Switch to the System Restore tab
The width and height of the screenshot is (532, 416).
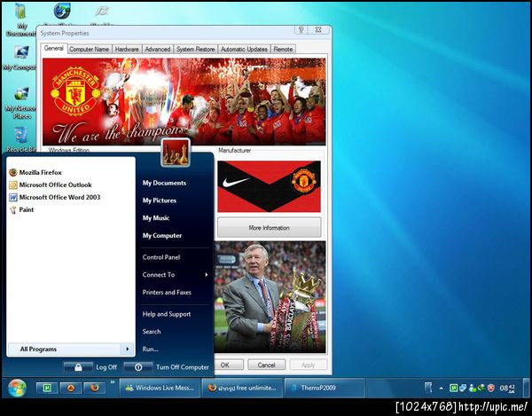[x=195, y=49]
